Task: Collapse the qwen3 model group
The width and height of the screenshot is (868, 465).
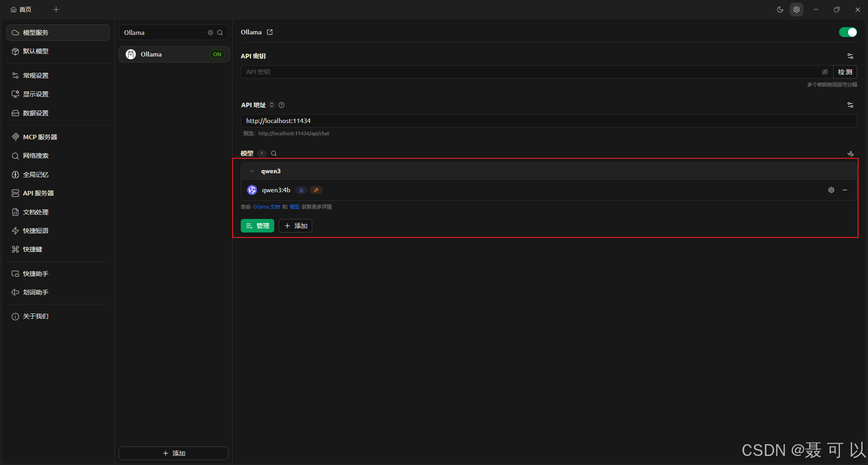Action: click(252, 171)
